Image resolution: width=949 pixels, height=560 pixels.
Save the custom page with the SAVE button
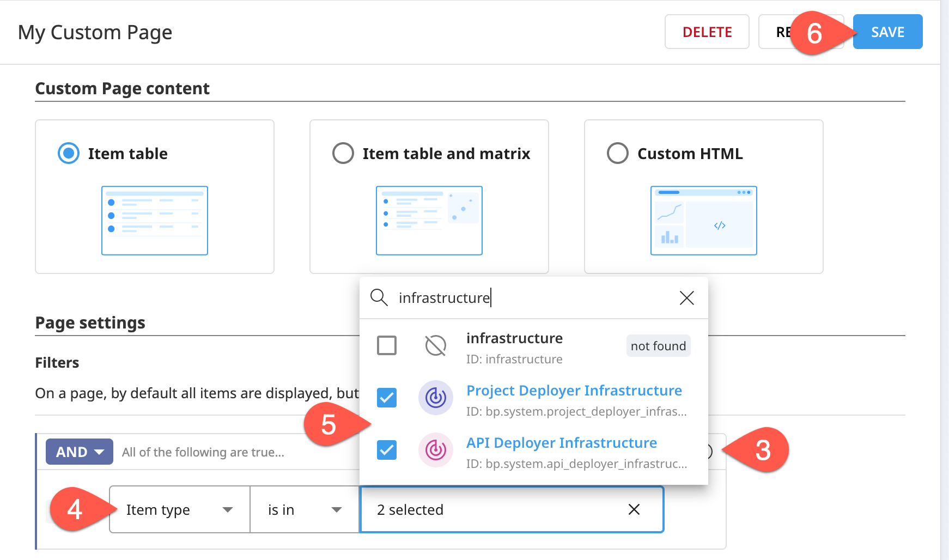[887, 32]
